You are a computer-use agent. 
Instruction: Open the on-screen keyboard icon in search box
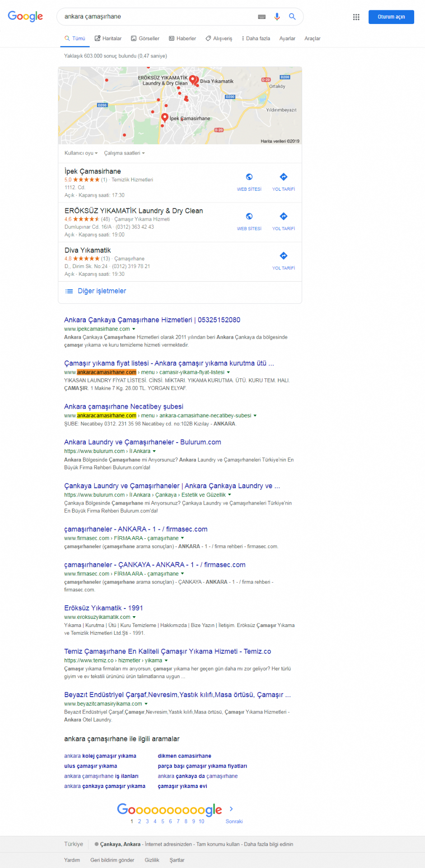(x=262, y=17)
